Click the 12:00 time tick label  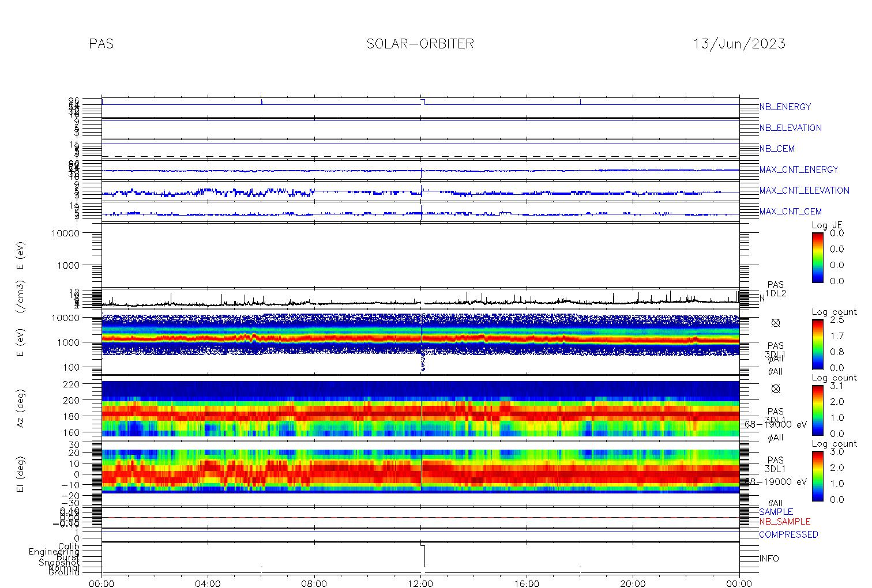(420, 583)
